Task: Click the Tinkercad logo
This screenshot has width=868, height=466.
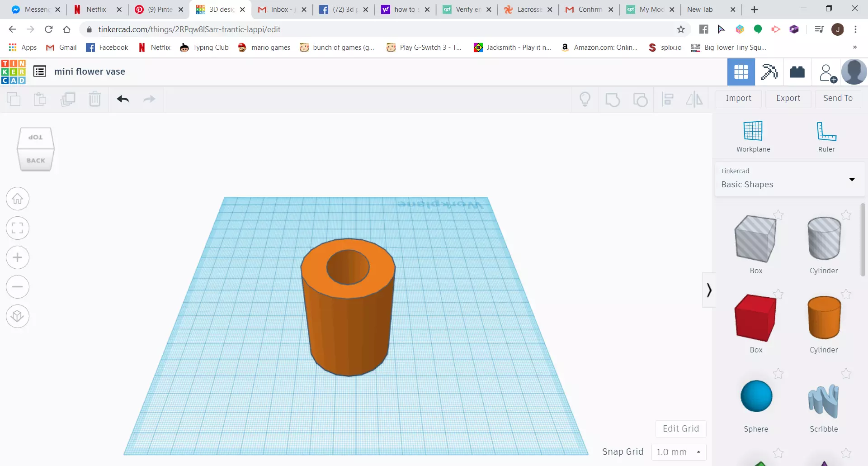Action: pos(13,72)
